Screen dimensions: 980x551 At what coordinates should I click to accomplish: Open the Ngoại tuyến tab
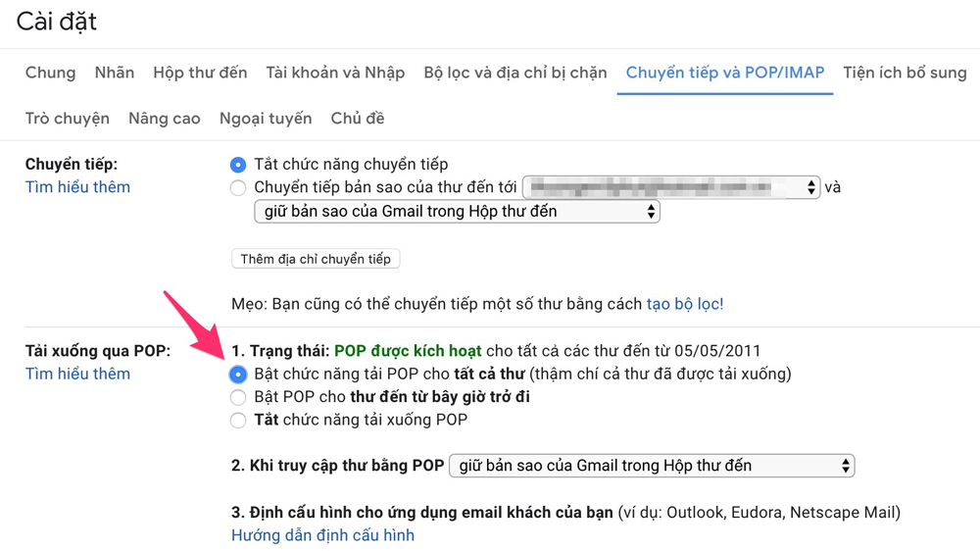(x=266, y=119)
